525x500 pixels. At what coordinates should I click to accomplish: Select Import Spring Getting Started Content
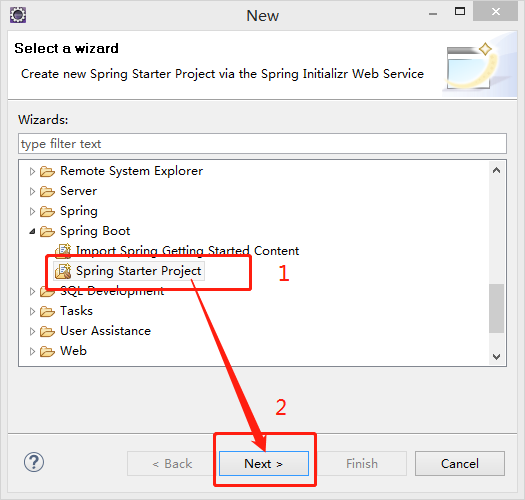(188, 251)
